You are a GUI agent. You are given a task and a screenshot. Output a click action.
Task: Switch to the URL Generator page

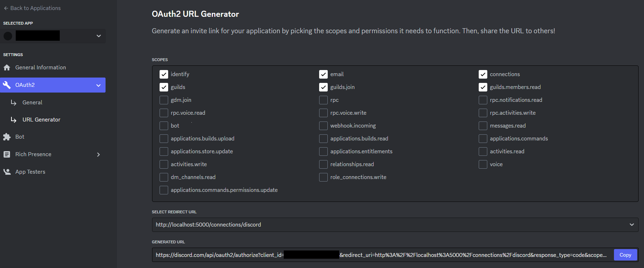41,119
